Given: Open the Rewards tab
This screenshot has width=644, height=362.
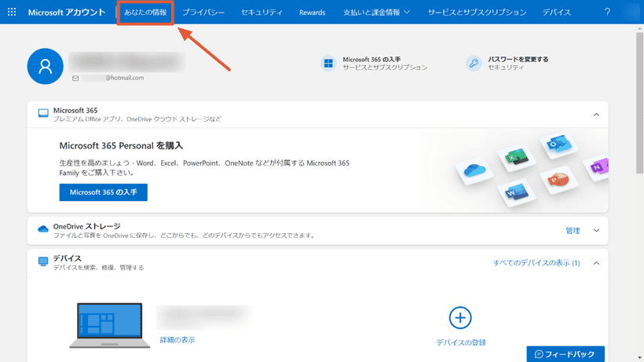Looking at the screenshot, I should (x=312, y=13).
